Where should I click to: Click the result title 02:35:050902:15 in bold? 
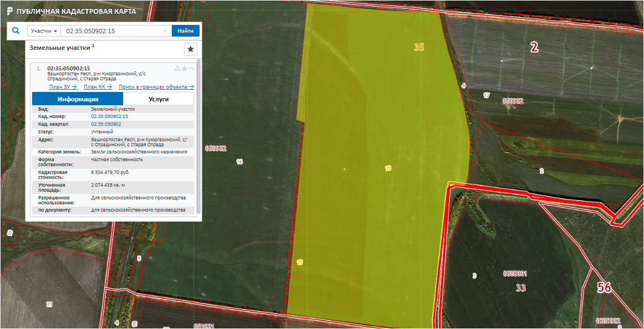(69, 69)
